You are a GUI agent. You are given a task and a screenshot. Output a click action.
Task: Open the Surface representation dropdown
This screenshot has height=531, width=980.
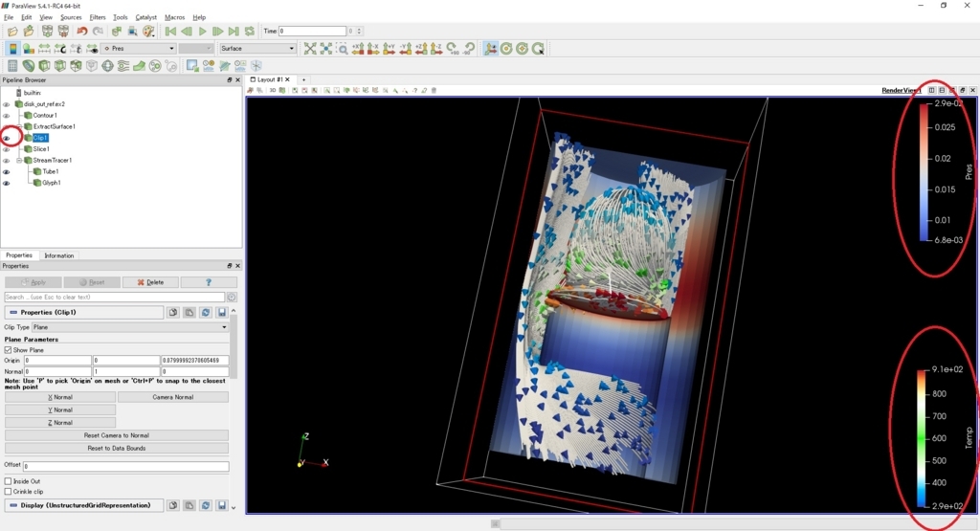(x=256, y=48)
